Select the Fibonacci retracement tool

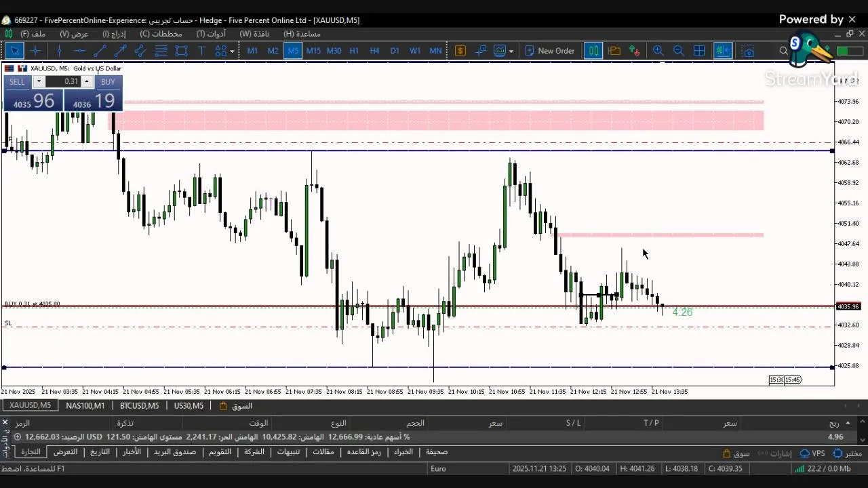161,51
